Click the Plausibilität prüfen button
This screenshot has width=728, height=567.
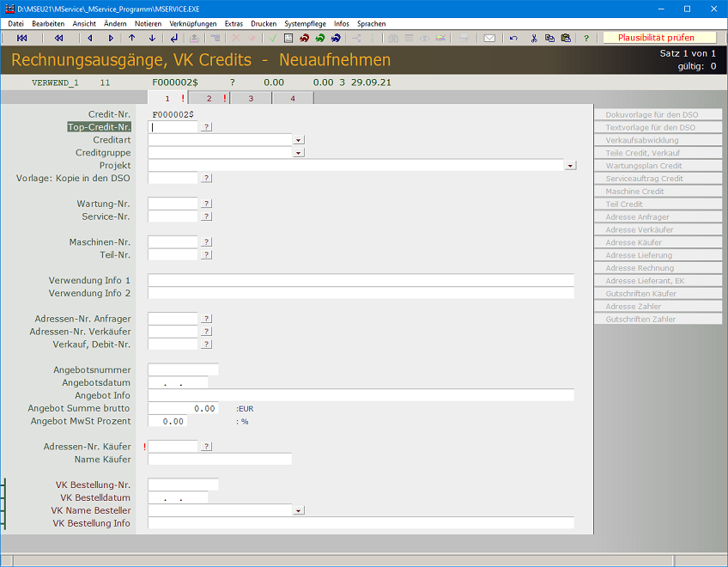660,38
